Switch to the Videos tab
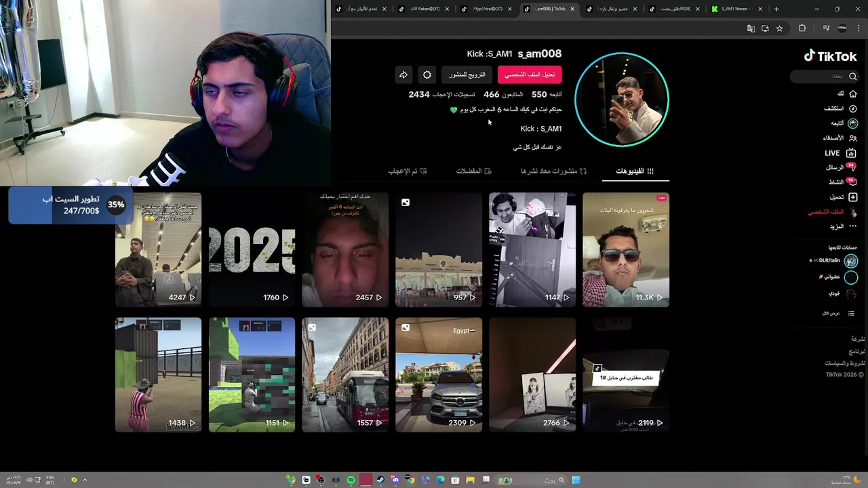The image size is (868, 488). pyautogui.click(x=635, y=171)
